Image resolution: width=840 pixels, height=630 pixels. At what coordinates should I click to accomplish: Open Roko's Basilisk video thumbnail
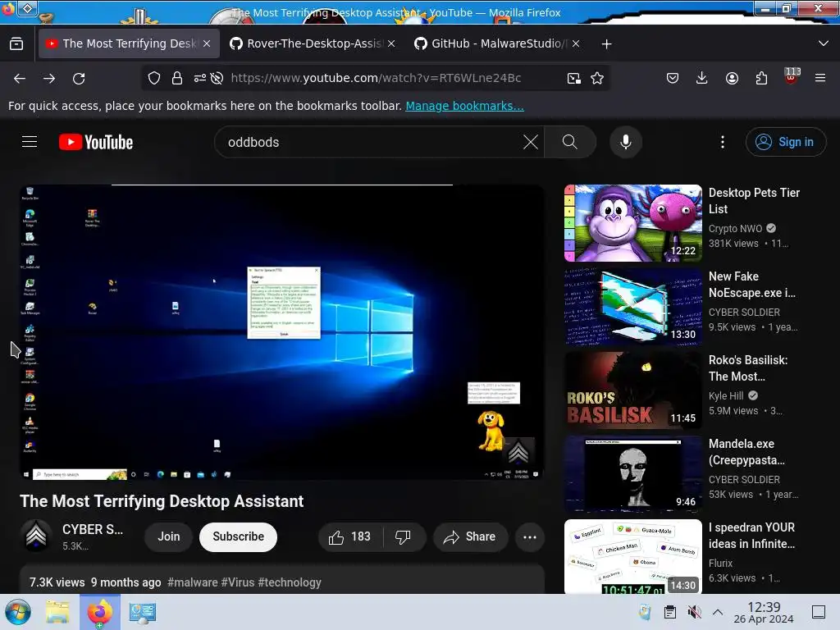632,390
